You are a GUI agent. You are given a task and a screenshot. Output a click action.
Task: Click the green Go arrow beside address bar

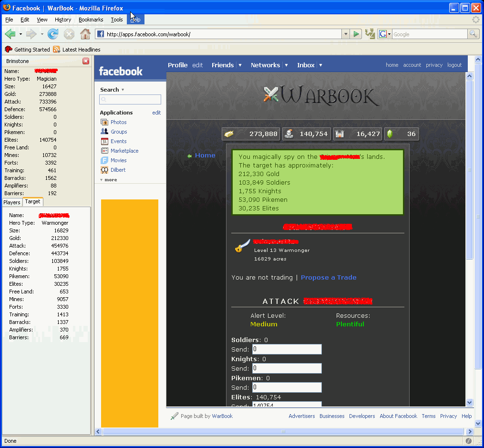coord(356,34)
